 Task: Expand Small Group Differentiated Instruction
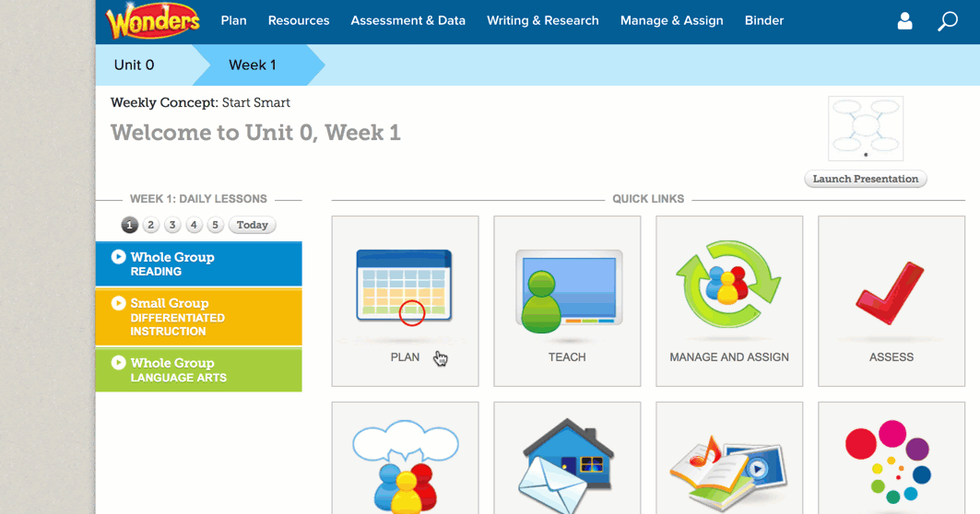click(199, 317)
